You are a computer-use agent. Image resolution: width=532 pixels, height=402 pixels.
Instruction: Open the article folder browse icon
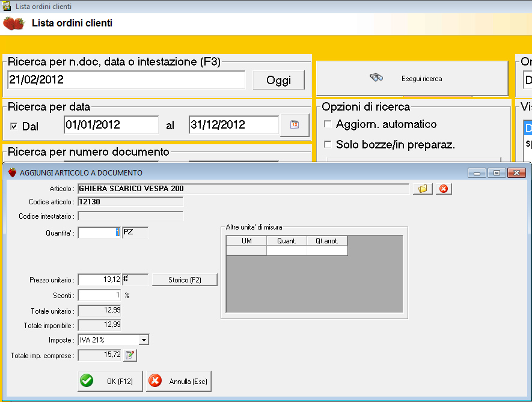click(x=423, y=189)
